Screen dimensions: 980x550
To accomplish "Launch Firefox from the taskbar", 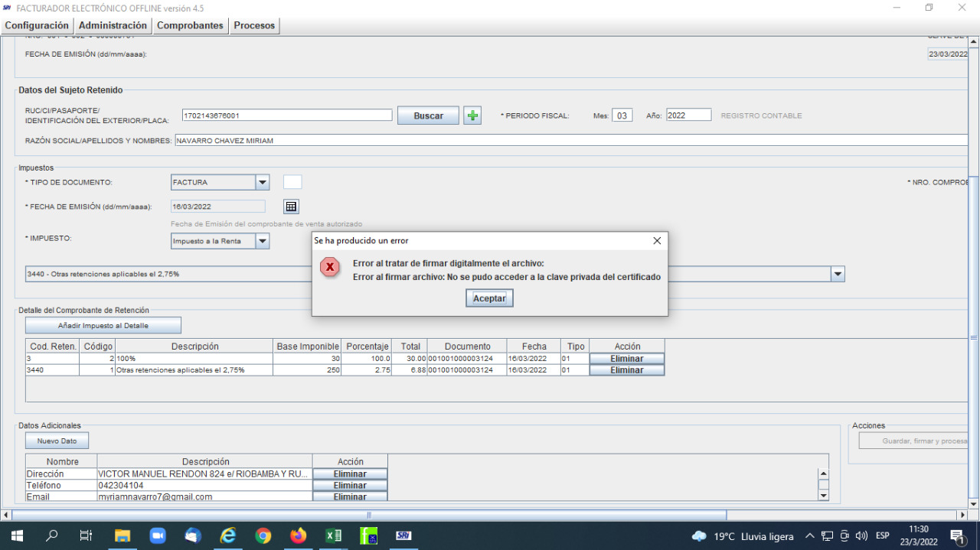I will coord(298,535).
